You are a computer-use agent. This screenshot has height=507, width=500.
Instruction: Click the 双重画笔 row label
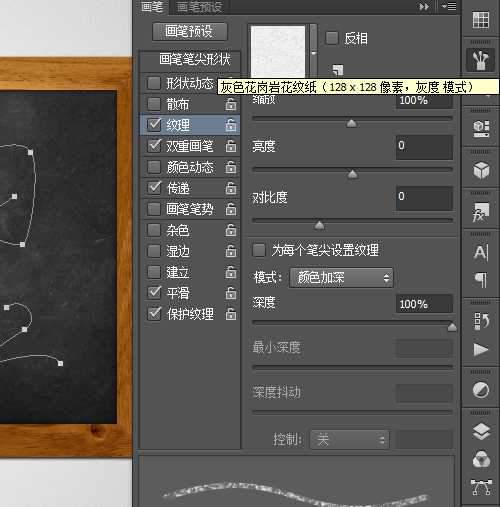tap(190, 146)
